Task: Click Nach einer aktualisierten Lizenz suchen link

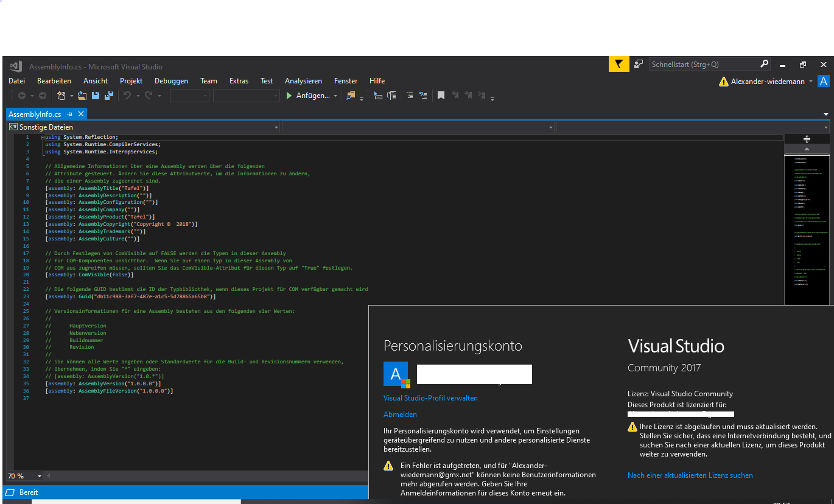Action: click(690, 475)
